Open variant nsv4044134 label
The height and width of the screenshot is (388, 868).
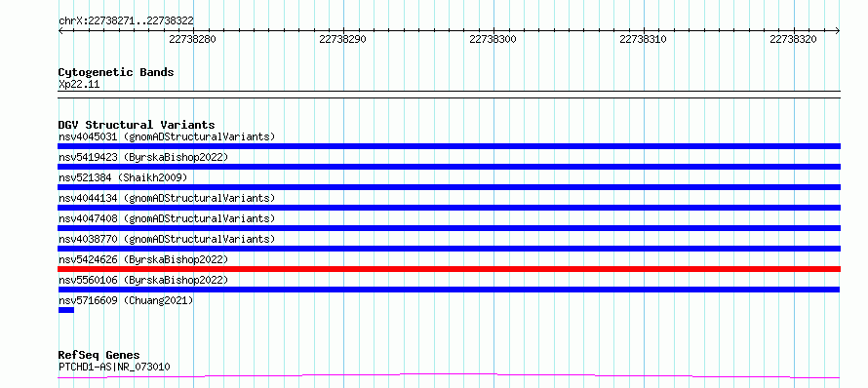click(167, 198)
